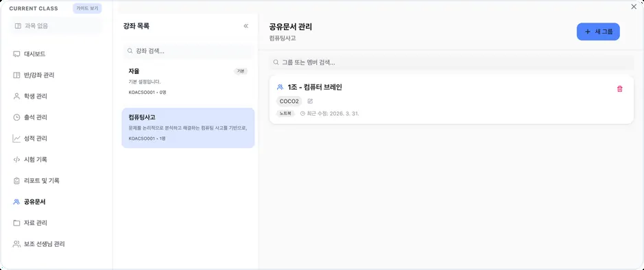Viewport: 644px width, 270px height.
Task: Click the 컴퓨팅사고 subtitle under 공유문서 관리
Action: pos(283,38)
